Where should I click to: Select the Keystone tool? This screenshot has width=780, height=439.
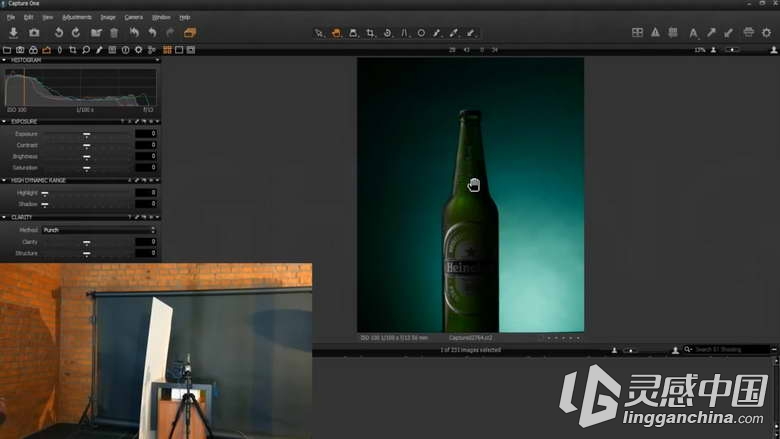tap(404, 33)
